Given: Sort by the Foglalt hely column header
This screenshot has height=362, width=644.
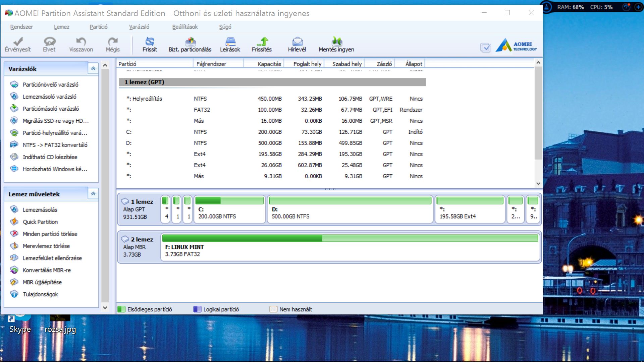Looking at the screenshot, I should click(305, 64).
